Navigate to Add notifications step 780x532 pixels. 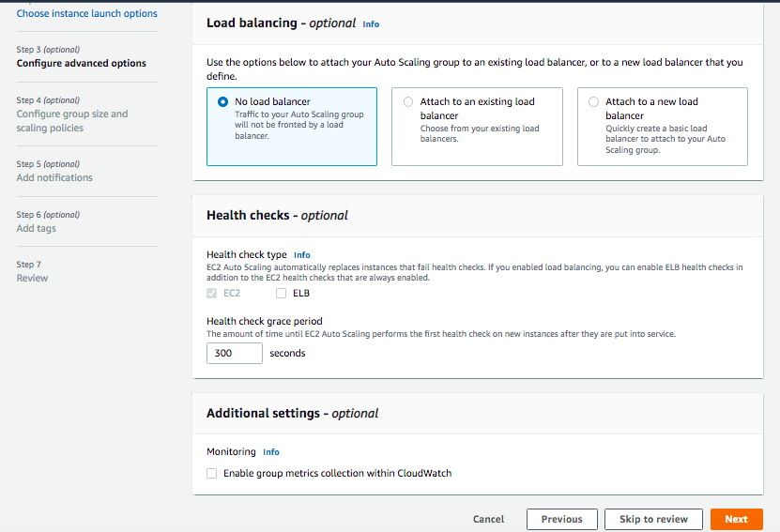click(x=54, y=177)
